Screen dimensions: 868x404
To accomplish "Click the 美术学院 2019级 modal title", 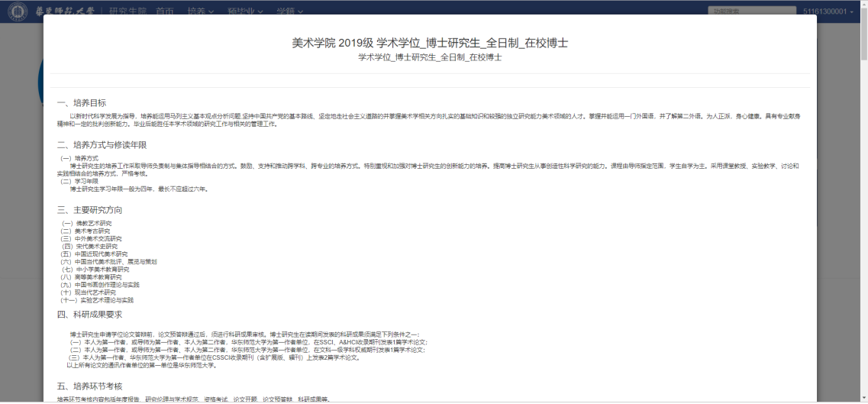I will (x=430, y=43).
